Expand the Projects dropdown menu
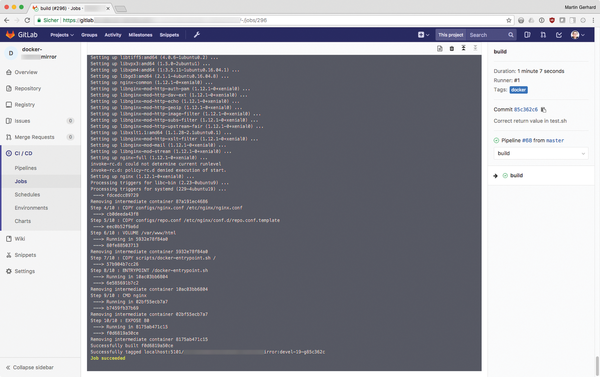The width and height of the screenshot is (600, 377). (x=62, y=35)
